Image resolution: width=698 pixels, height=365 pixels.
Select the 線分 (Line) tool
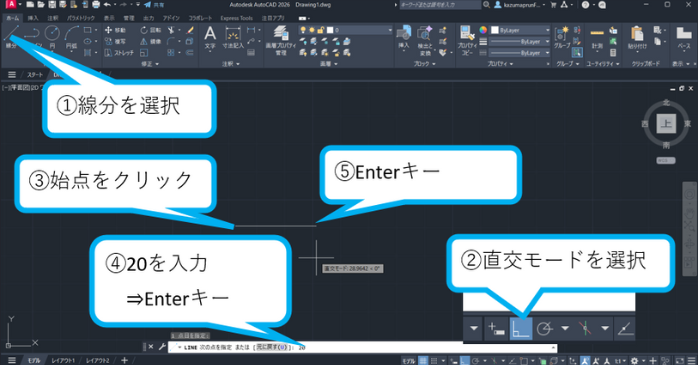(x=11, y=36)
